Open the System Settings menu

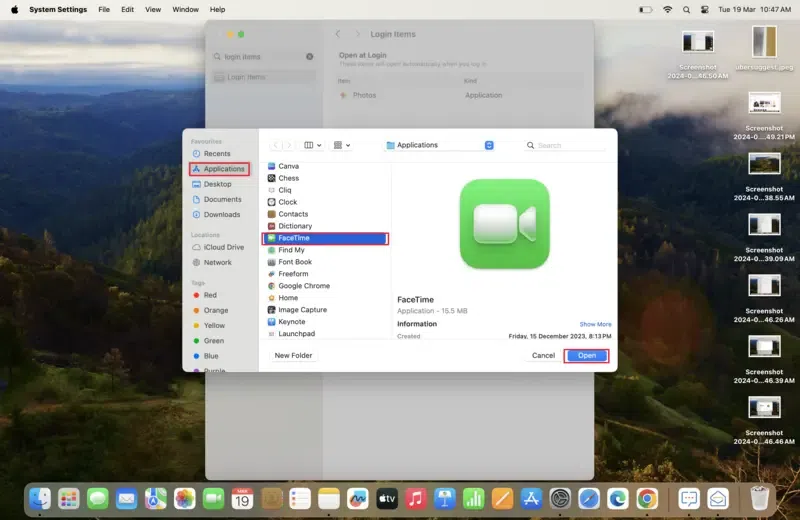(58, 9)
